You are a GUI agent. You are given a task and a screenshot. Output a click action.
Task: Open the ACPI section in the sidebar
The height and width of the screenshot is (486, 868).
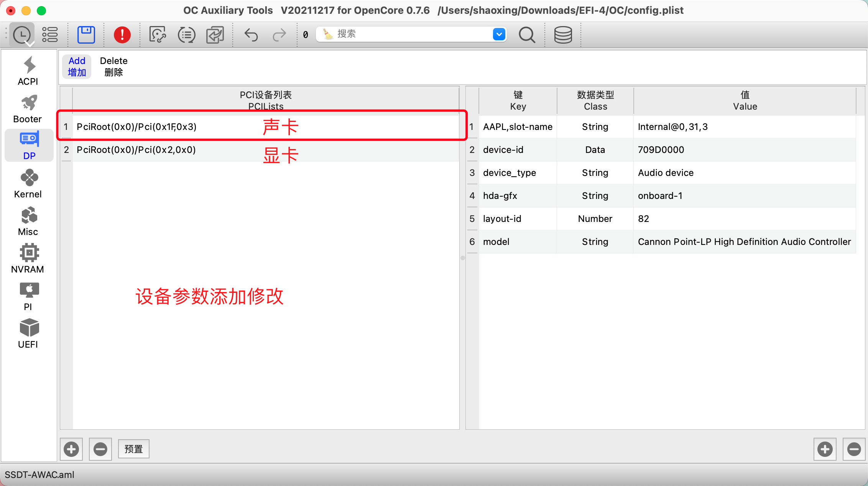pos(28,71)
